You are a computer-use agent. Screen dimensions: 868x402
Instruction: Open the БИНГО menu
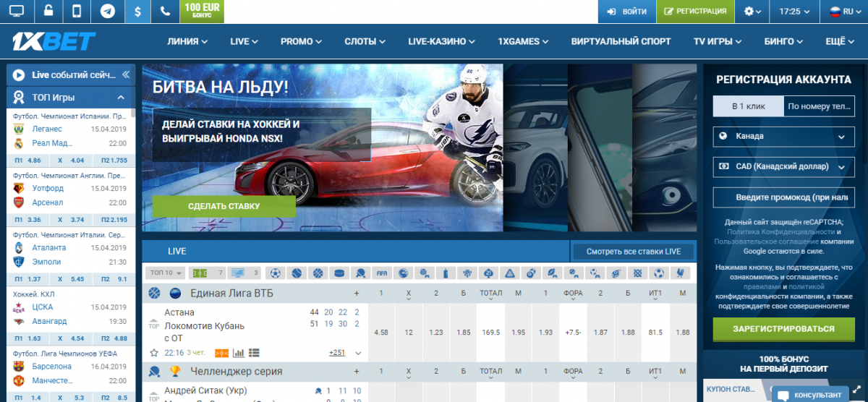[x=784, y=41]
